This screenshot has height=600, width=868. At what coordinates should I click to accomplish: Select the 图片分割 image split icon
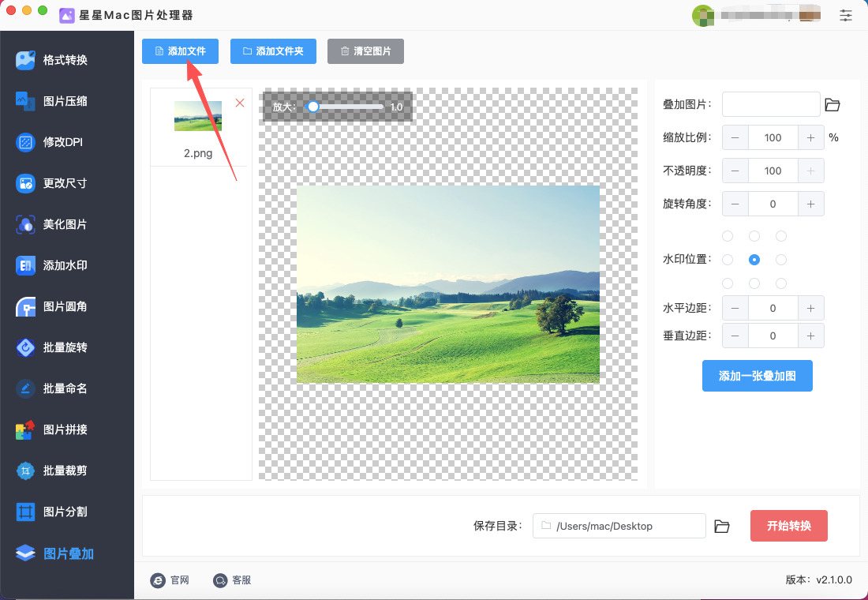[x=25, y=512]
